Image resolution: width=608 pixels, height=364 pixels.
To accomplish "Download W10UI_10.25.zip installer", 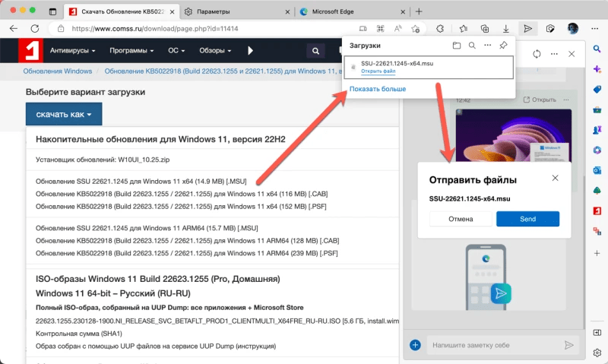I will pos(103,160).
